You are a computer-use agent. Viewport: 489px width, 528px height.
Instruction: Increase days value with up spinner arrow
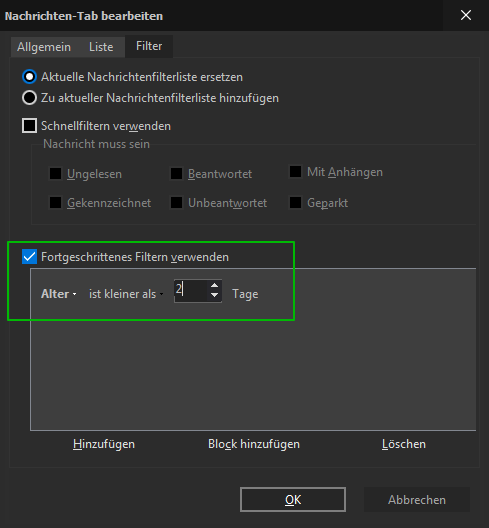(x=215, y=286)
